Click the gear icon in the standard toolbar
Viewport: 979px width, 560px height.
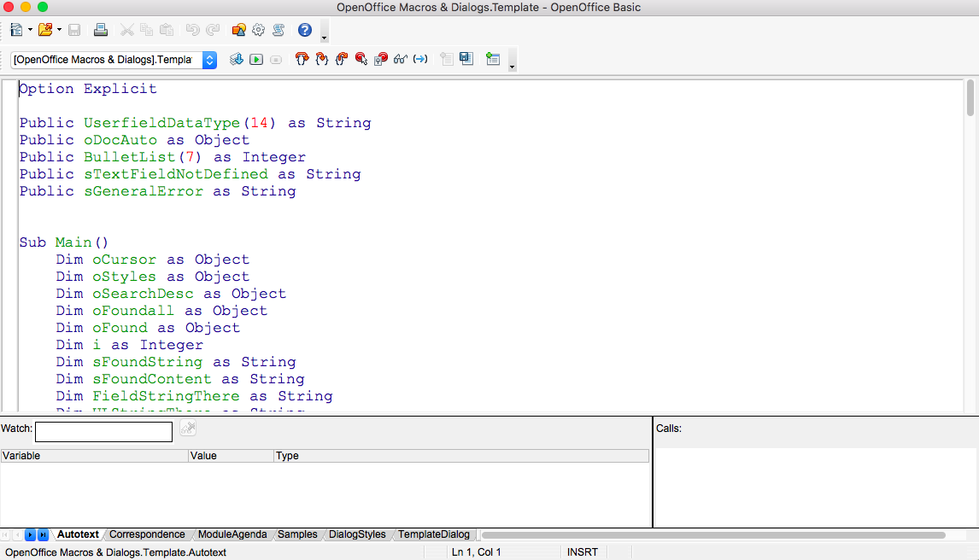[258, 30]
